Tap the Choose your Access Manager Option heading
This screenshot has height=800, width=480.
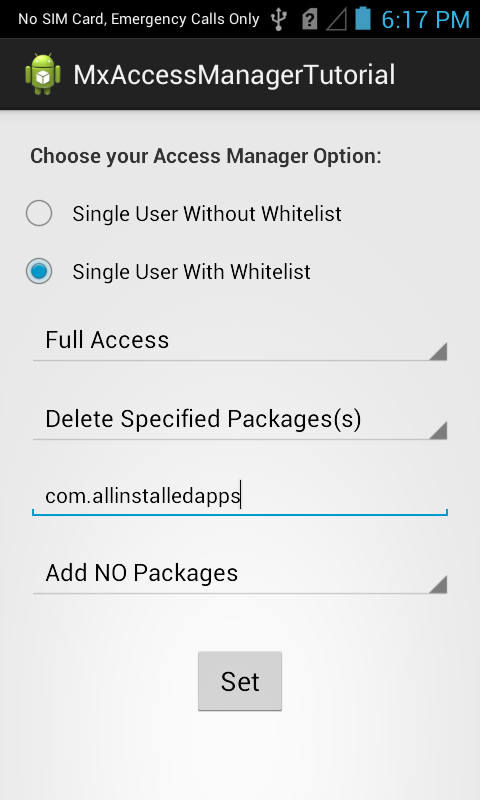pos(206,156)
